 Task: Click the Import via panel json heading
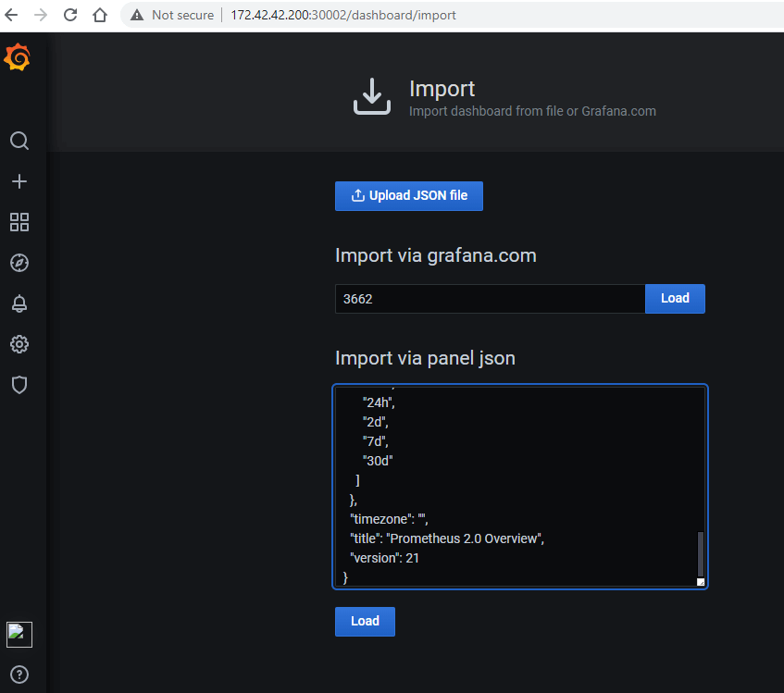[x=425, y=358]
